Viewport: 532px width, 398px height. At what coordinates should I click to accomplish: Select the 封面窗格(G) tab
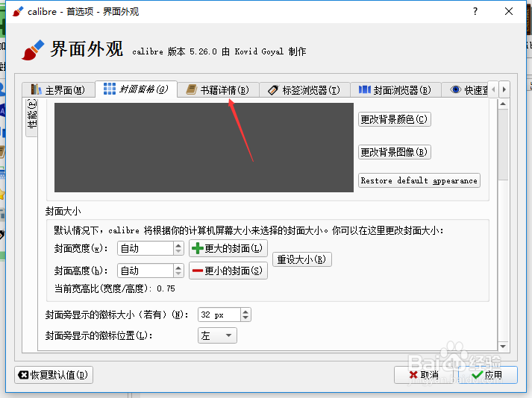point(136,89)
